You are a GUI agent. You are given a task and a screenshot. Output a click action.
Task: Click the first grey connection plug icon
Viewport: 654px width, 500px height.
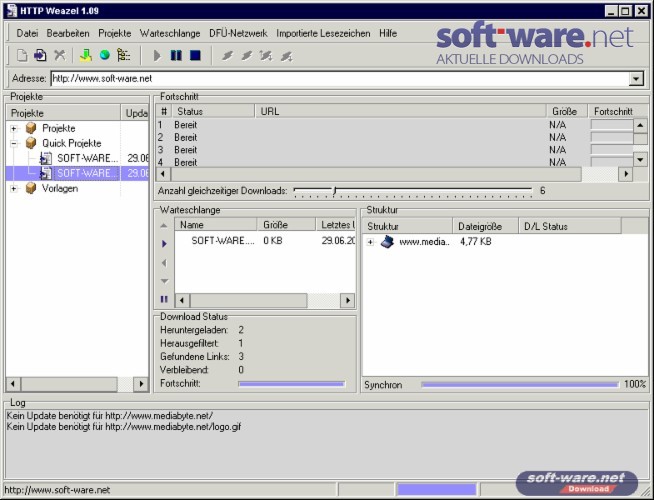coord(227,55)
